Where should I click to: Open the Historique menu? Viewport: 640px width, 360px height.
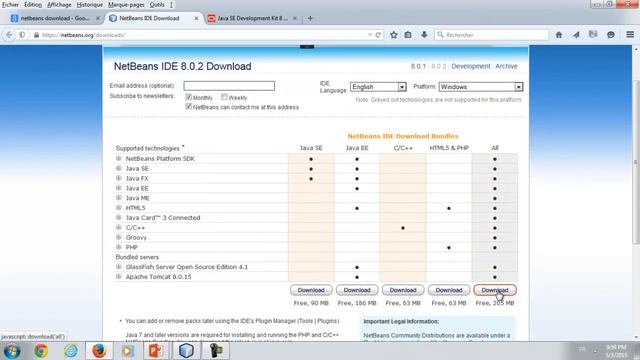pos(90,4)
